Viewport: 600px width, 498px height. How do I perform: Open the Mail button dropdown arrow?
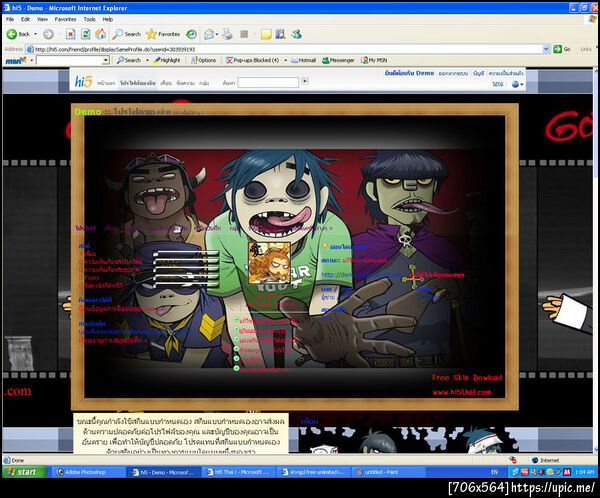pyautogui.click(x=217, y=34)
